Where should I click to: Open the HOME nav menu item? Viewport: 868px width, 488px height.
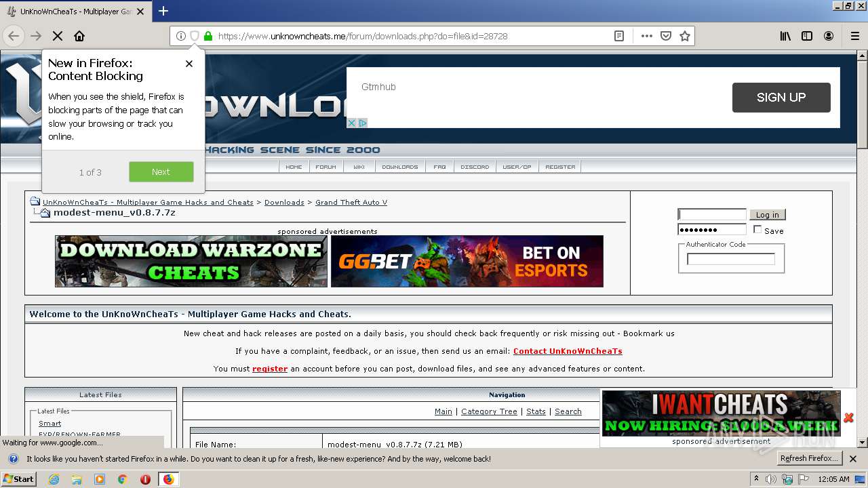294,167
